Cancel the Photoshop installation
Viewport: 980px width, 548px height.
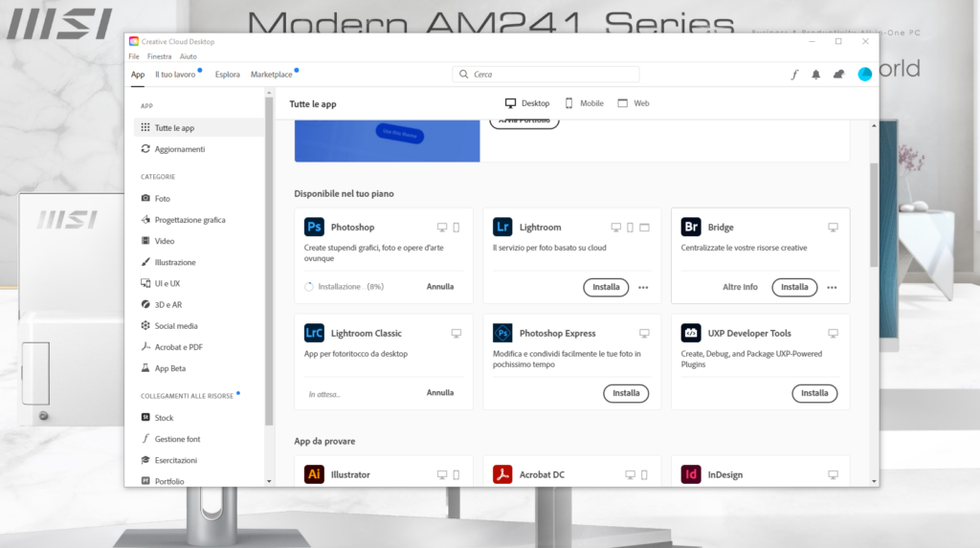click(x=440, y=287)
